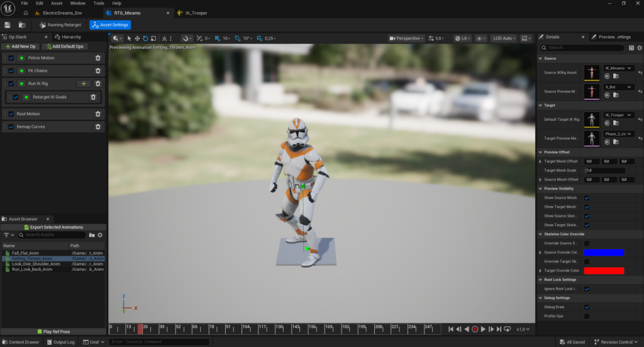The width and height of the screenshot is (644, 347).
Task: Disable the Pelvis Motion op checkbox
Action: click(x=11, y=58)
